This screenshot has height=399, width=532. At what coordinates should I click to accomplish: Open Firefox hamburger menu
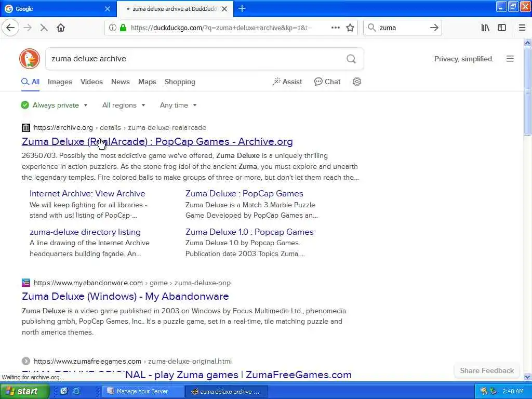click(522, 28)
